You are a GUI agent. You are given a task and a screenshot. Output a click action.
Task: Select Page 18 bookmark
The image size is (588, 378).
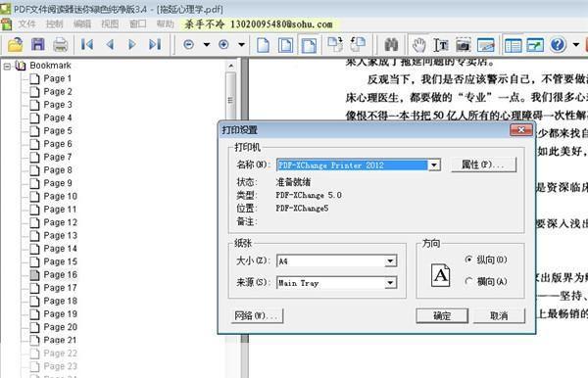pos(60,301)
